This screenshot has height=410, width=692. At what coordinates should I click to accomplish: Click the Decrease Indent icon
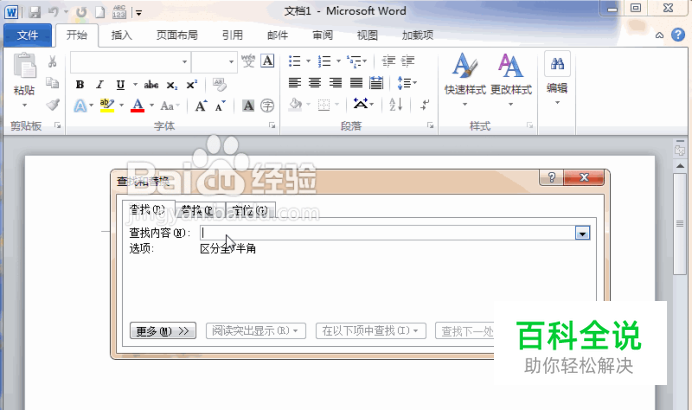388,61
